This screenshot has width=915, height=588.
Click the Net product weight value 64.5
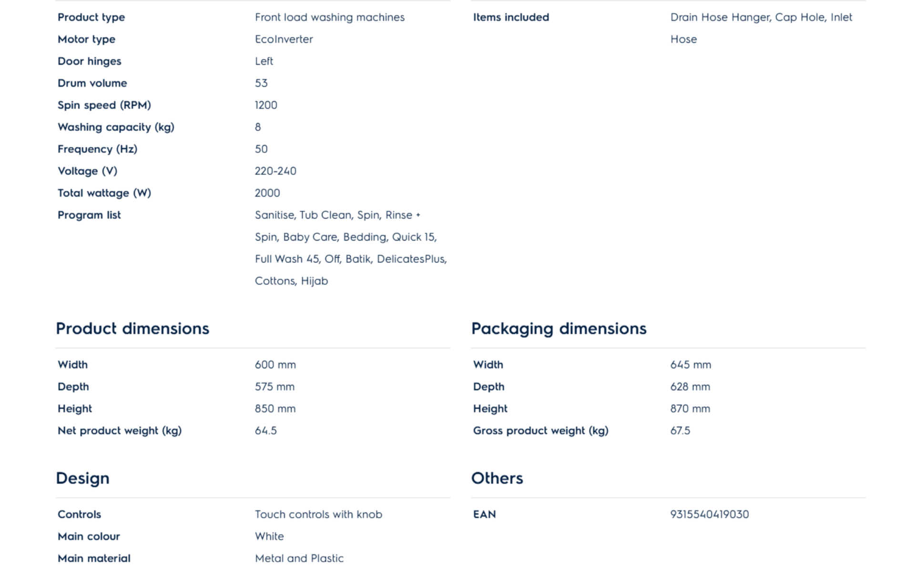pos(265,431)
